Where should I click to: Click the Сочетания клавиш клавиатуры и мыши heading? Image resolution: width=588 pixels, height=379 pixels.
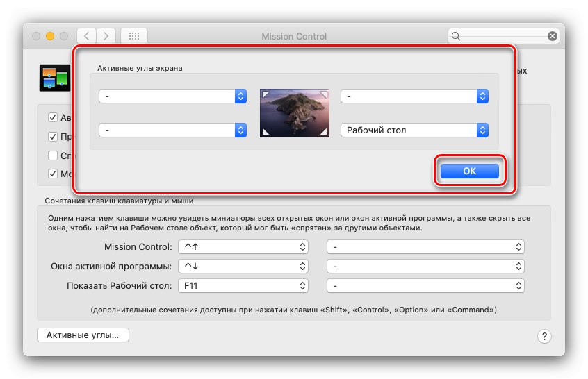coord(119,201)
